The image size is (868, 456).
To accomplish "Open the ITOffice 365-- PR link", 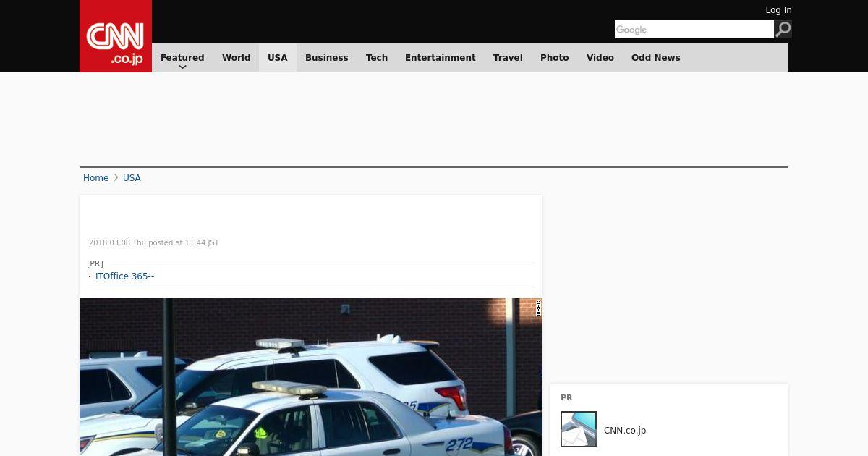I will (x=124, y=276).
